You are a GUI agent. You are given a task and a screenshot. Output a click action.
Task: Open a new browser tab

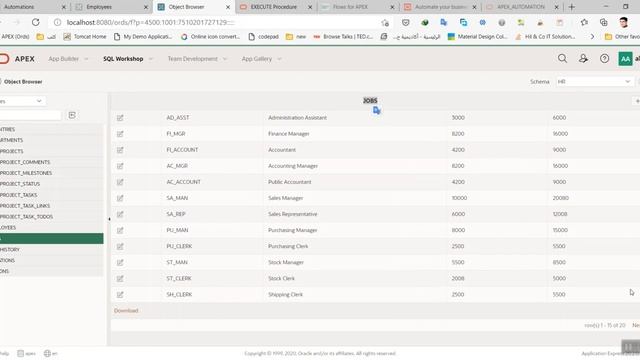pos(571,7)
